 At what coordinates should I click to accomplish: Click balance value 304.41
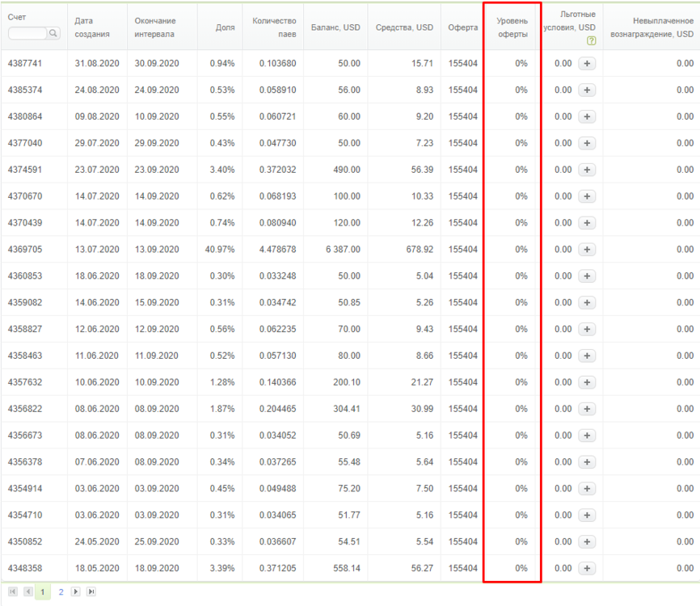pyautogui.click(x=347, y=409)
